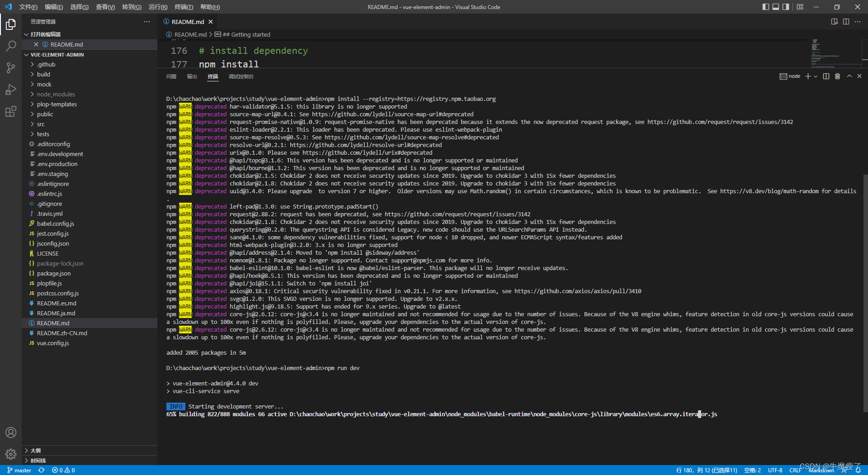Open Markdown preview to the side
Screen dimensions: 868x475
point(835,22)
